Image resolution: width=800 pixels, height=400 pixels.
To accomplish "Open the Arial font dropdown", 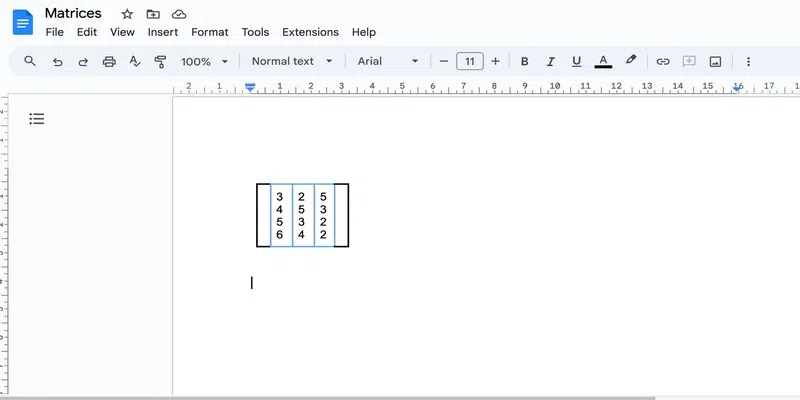I will click(x=388, y=61).
